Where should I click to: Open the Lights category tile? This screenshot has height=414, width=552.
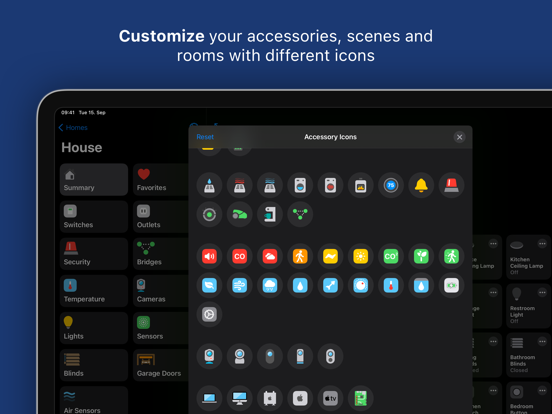94,328
